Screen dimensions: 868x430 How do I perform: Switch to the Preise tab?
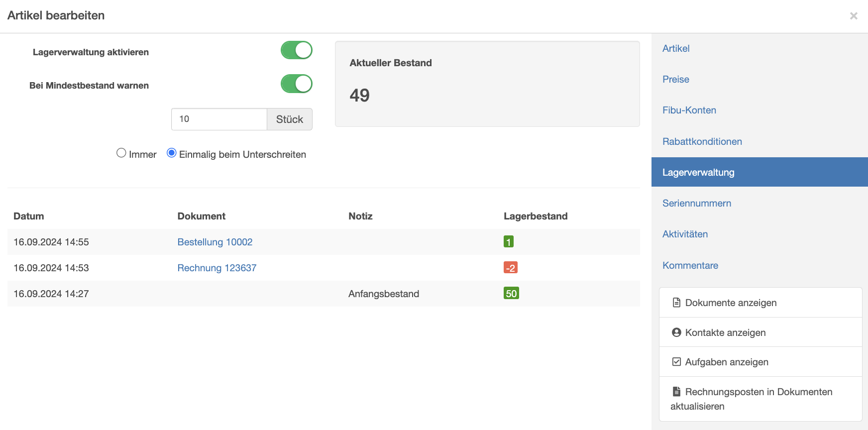(x=676, y=79)
